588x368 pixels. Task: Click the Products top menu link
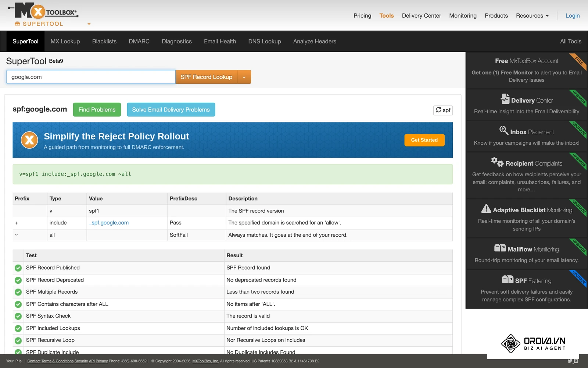[x=496, y=15]
